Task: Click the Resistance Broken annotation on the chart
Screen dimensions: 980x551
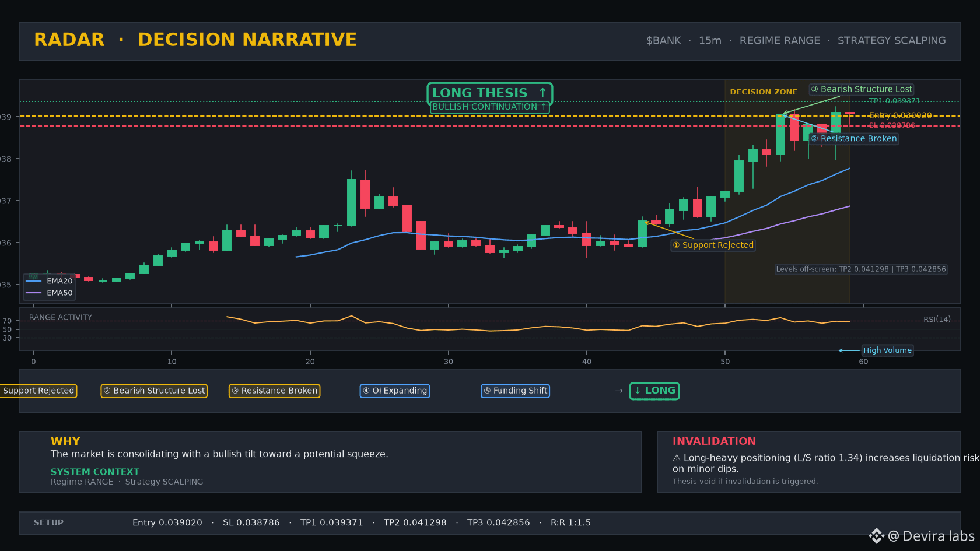Action: click(854, 139)
